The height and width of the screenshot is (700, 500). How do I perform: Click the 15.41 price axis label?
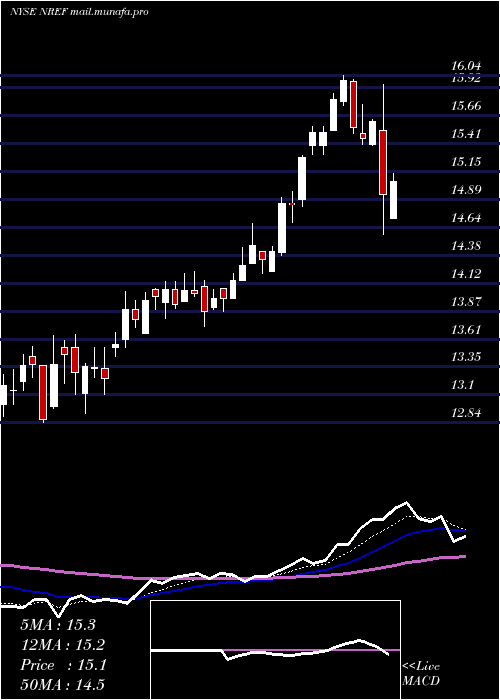pyautogui.click(x=466, y=133)
